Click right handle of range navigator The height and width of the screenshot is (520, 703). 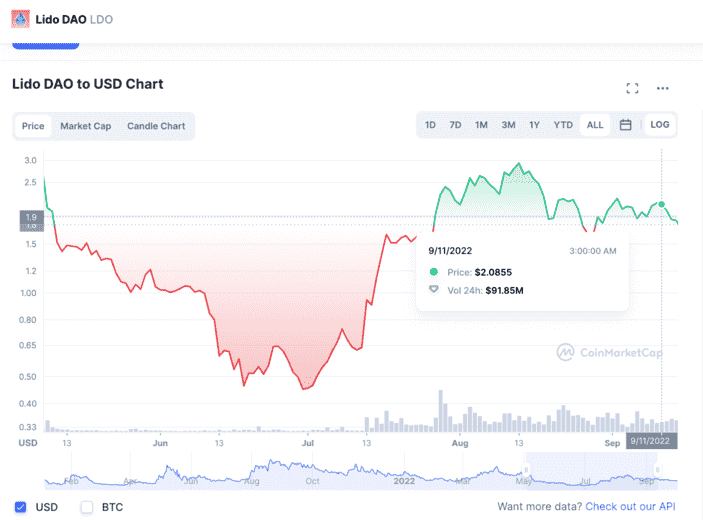point(658,470)
